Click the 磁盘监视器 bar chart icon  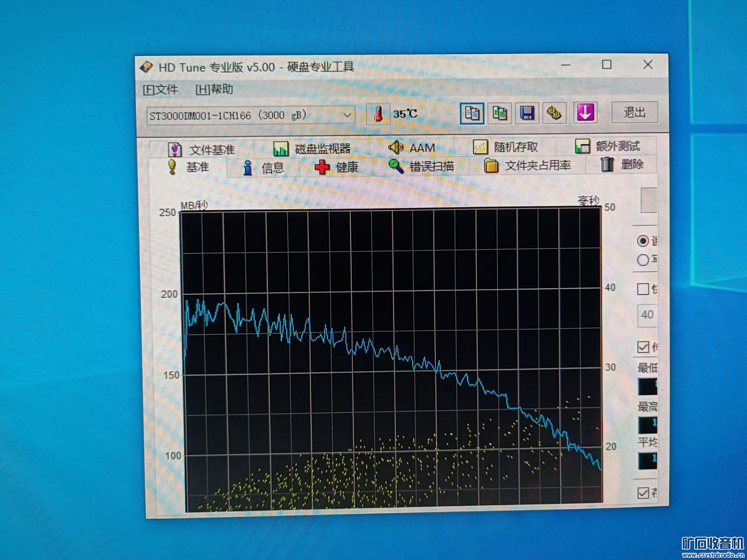point(281,149)
